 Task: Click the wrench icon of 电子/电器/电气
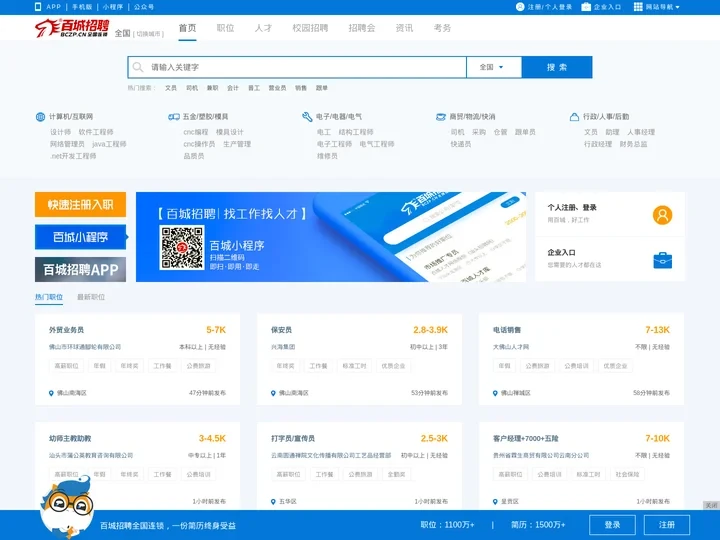(x=307, y=117)
